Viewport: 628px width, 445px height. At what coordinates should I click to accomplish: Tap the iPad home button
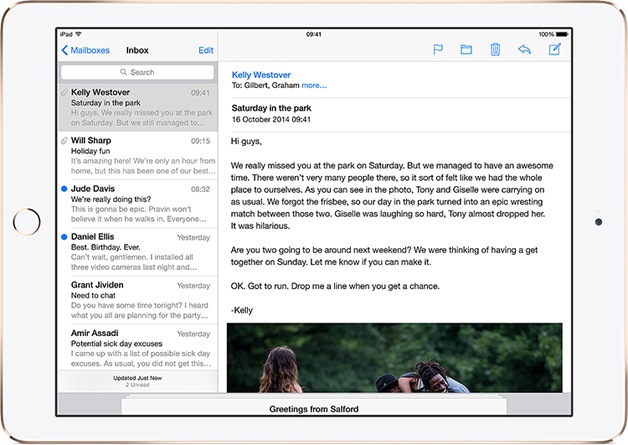click(27, 221)
